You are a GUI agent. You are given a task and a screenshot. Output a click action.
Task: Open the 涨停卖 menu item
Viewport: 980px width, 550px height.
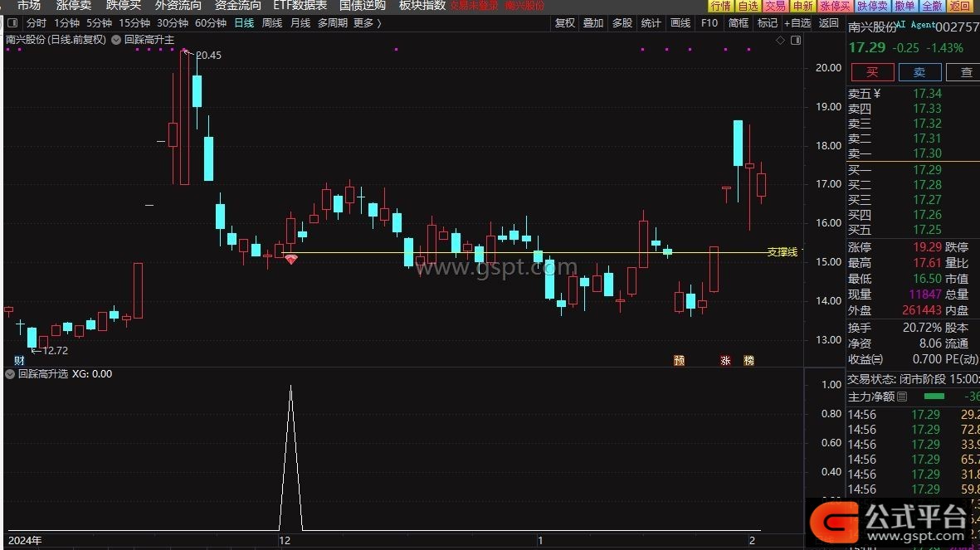click(74, 6)
